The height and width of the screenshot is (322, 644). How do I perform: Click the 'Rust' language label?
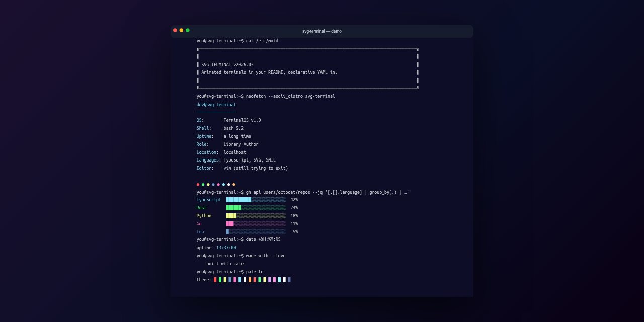[x=202, y=208]
